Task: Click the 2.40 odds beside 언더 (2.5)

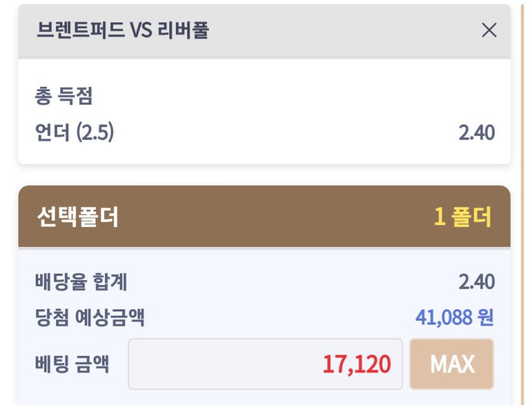Action: tap(476, 133)
